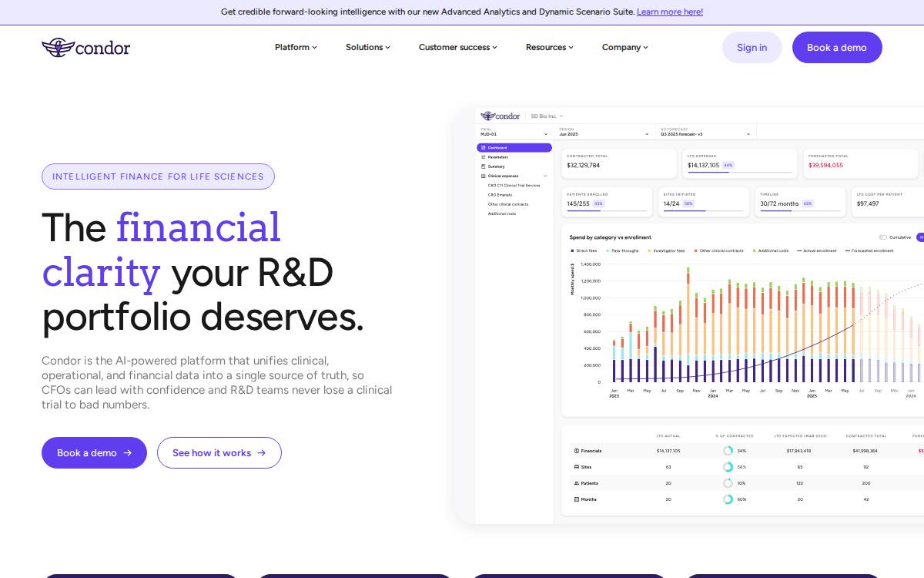Follow the Learn more here! banner link
This screenshot has height=578, width=924.
point(670,12)
